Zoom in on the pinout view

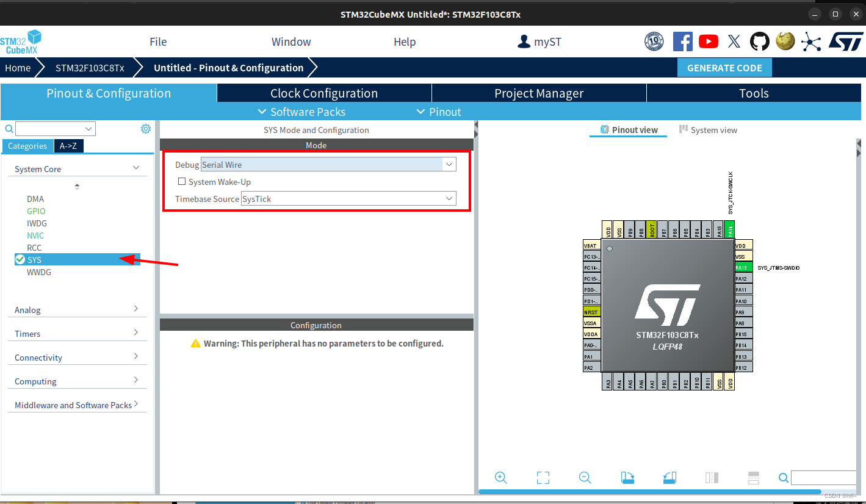pos(500,478)
